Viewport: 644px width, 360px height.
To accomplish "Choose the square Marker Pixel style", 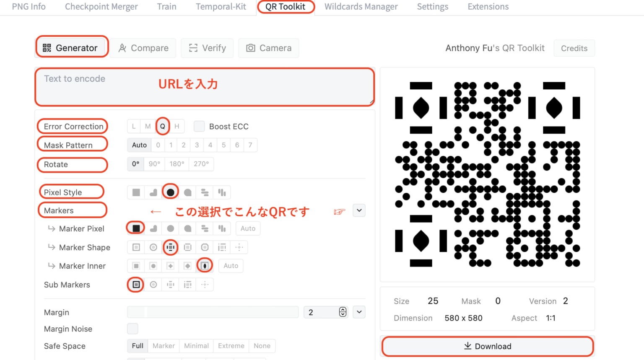I will tap(135, 228).
